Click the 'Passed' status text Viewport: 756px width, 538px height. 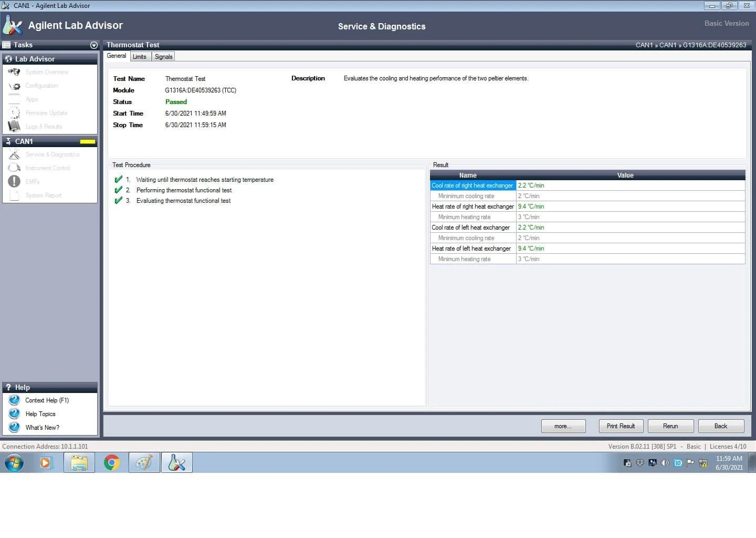[176, 102]
